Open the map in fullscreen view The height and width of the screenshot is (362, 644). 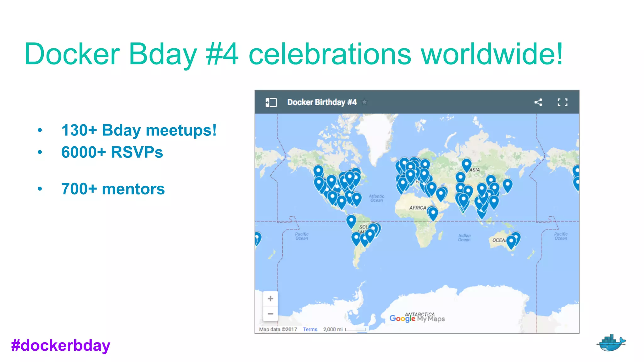tap(563, 102)
